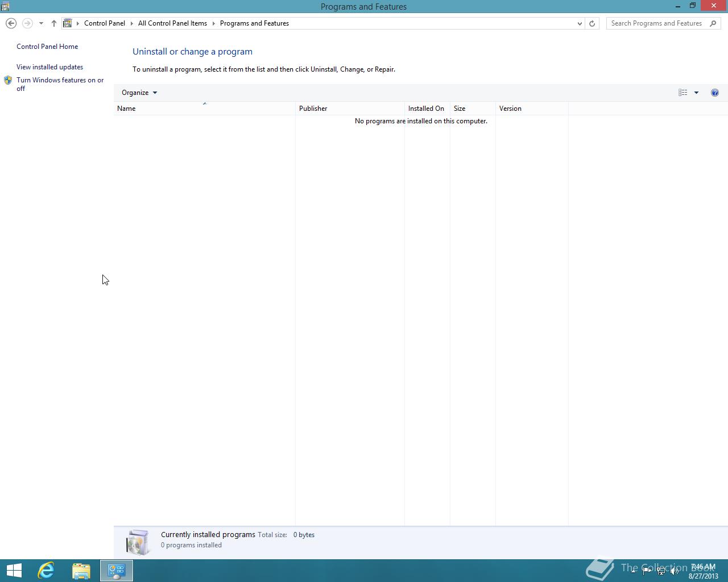Open the Windows Start button

coord(14,571)
